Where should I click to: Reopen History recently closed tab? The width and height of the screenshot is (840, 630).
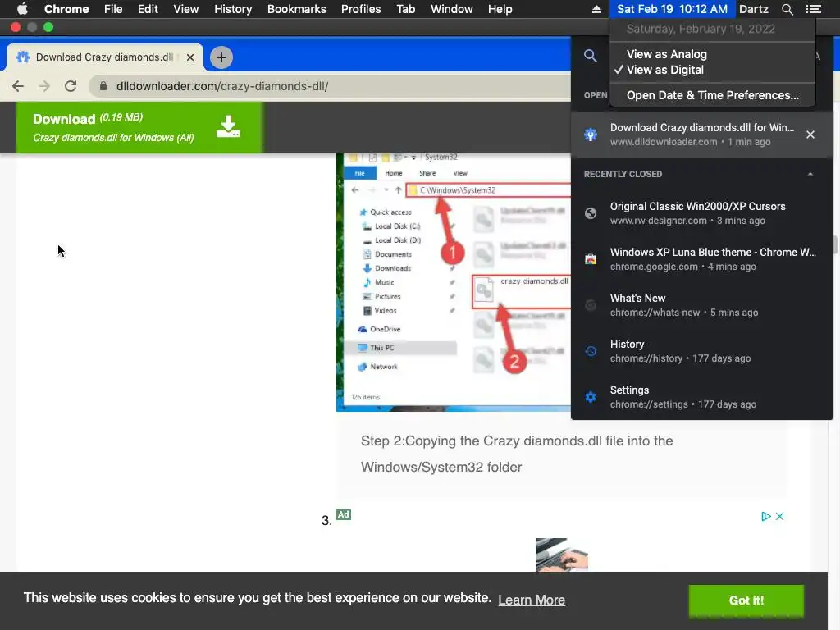pos(702,351)
